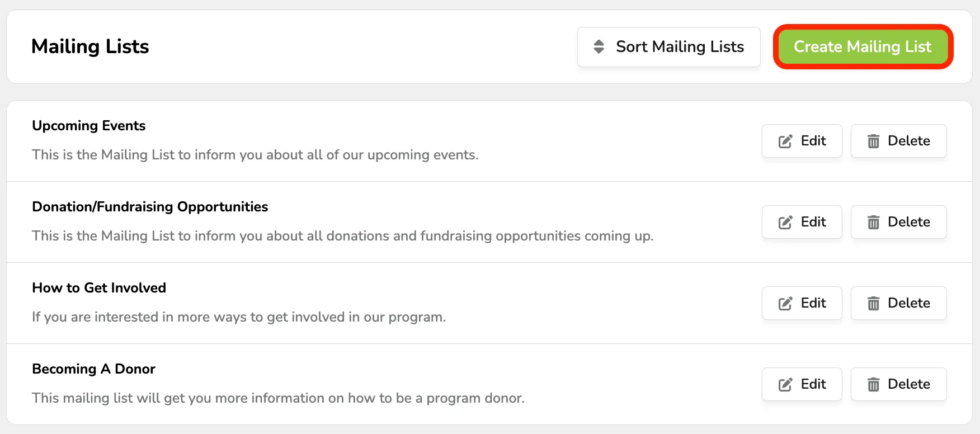
Task: Click the trash icon for Upcoming Events
Action: pos(873,141)
